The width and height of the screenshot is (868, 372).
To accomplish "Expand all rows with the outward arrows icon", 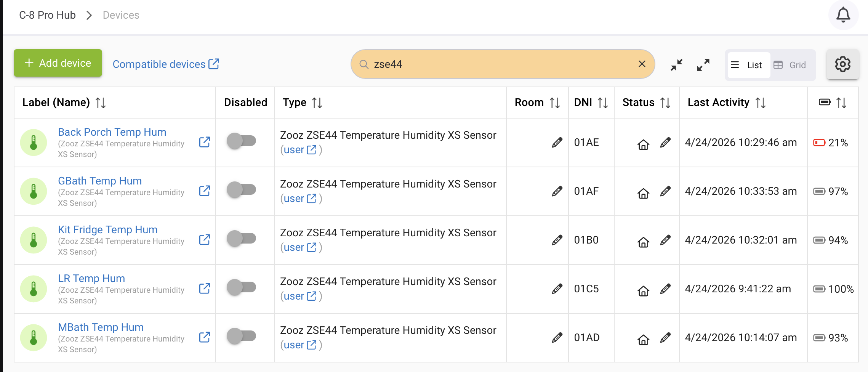I will pyautogui.click(x=703, y=64).
